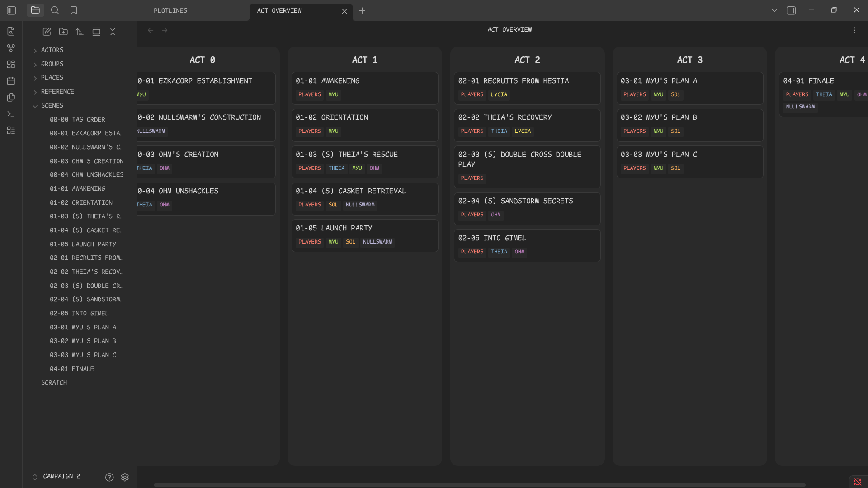This screenshot has height=488, width=868.
Task: Click the ACT 1 lane header
Action: click(x=364, y=60)
